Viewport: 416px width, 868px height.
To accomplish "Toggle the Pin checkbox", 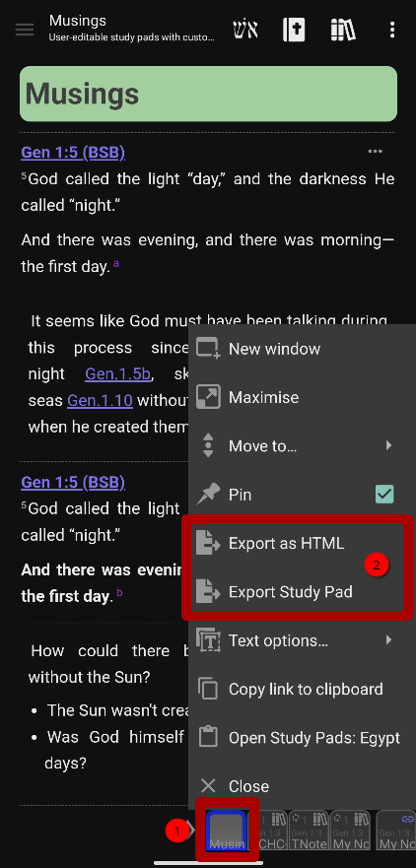I will click(384, 494).
